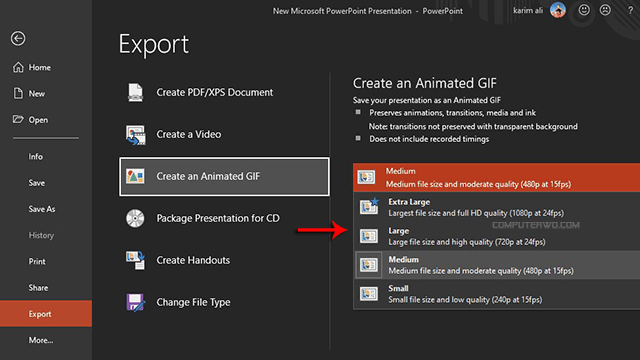640x360 pixels.
Task: Click the CD disc icon
Action: coord(135,218)
